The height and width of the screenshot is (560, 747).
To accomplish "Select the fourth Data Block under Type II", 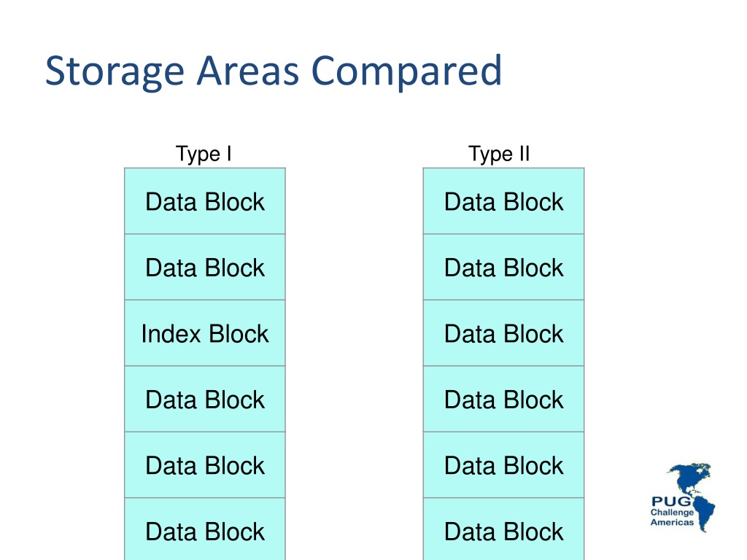I will coord(503,399).
